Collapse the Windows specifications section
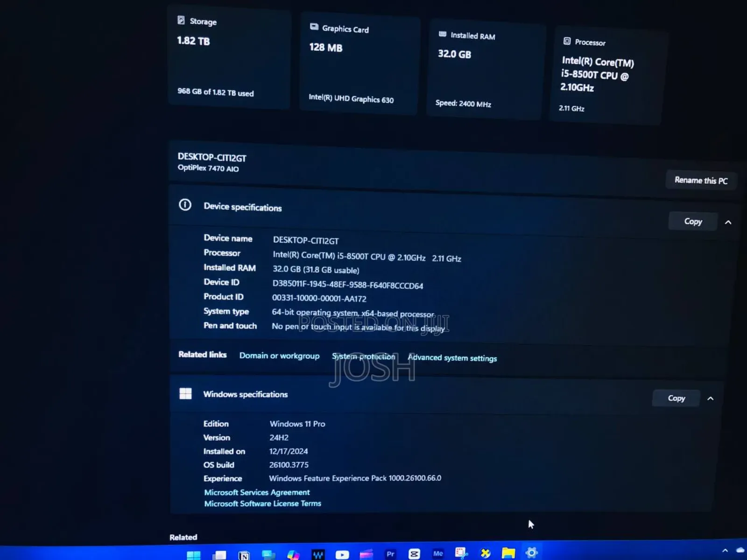Image resolution: width=747 pixels, height=560 pixels. 710,399
